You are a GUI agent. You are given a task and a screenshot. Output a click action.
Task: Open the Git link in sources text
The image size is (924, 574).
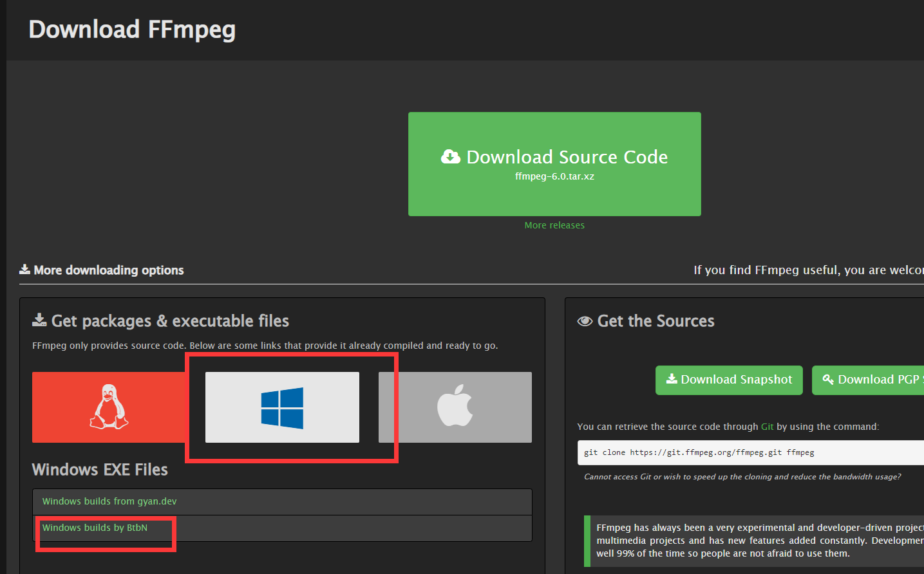tap(767, 427)
